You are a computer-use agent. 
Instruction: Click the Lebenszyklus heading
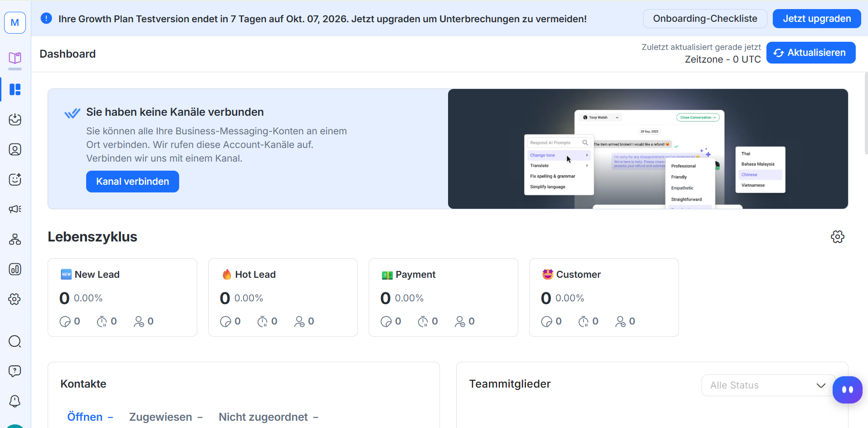click(x=93, y=237)
